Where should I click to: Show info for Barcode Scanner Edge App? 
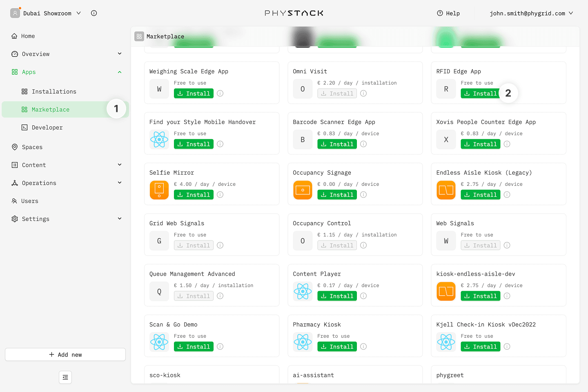coord(363,144)
